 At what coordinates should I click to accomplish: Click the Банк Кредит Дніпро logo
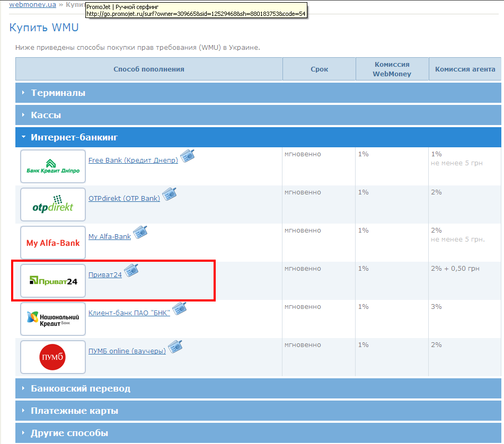(x=53, y=166)
